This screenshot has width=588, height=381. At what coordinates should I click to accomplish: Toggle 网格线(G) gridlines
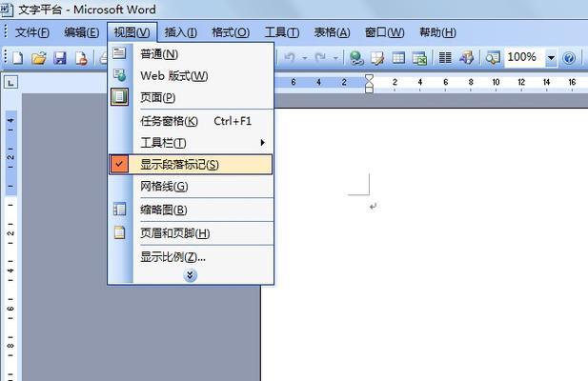click(191, 186)
